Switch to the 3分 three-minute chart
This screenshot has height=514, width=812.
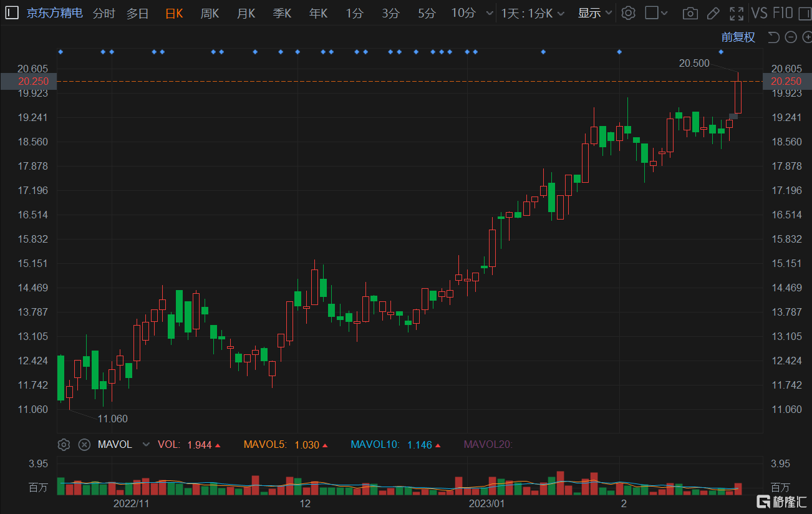(391, 13)
